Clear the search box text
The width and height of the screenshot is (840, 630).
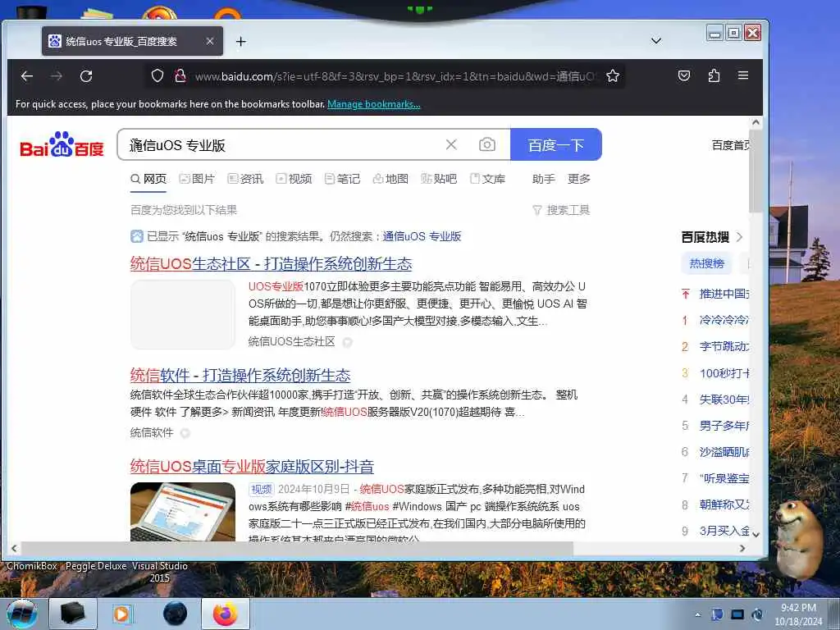[451, 144]
